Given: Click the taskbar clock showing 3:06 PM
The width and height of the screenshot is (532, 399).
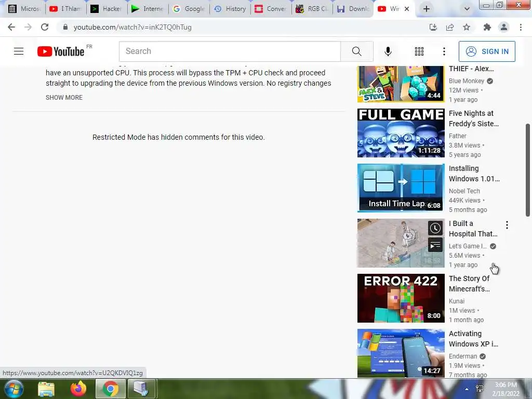Looking at the screenshot, I should pyautogui.click(x=506, y=389).
